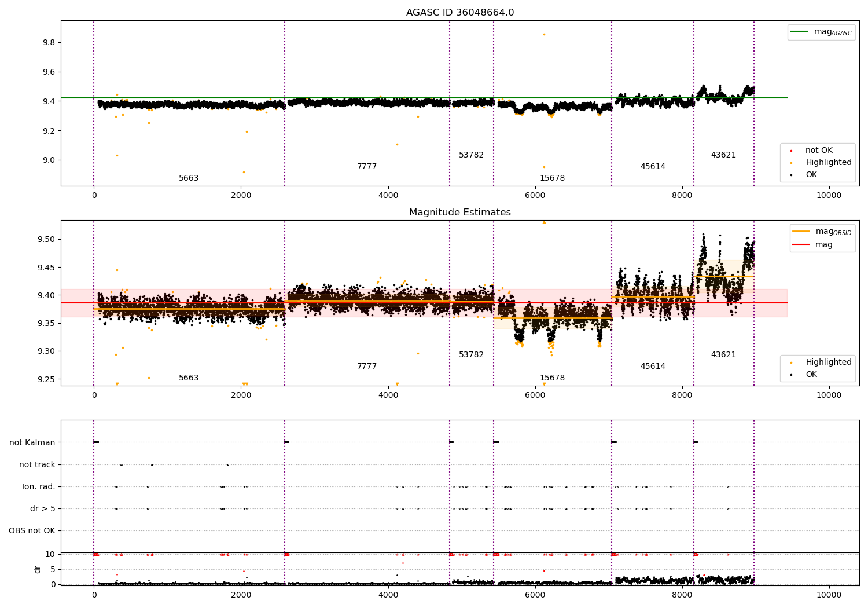Click the 'dr > 5' row label
This screenshot has width=868, height=608.
point(43,509)
